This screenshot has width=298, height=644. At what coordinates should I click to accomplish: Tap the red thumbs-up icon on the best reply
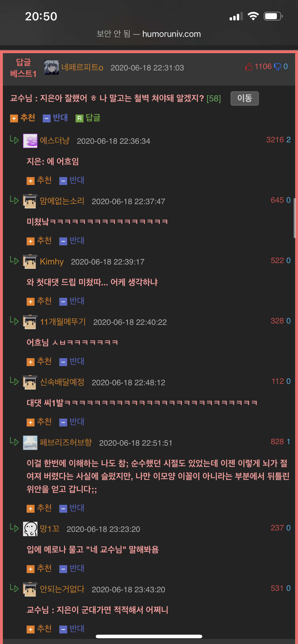pos(248,67)
